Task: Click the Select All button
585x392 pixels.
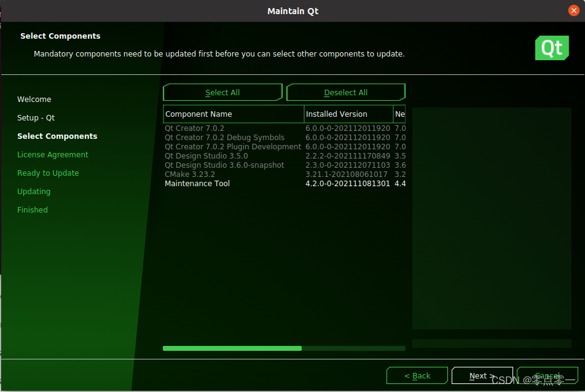Action: point(222,92)
